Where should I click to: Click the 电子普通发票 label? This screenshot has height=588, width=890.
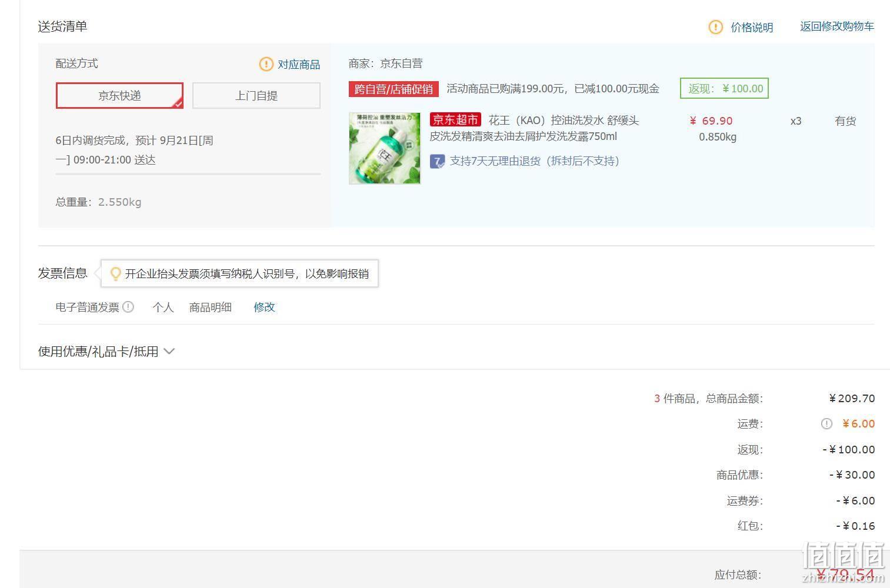(x=87, y=307)
